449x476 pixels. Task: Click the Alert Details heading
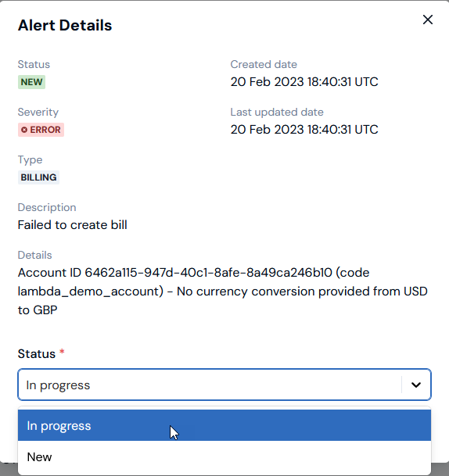point(65,25)
